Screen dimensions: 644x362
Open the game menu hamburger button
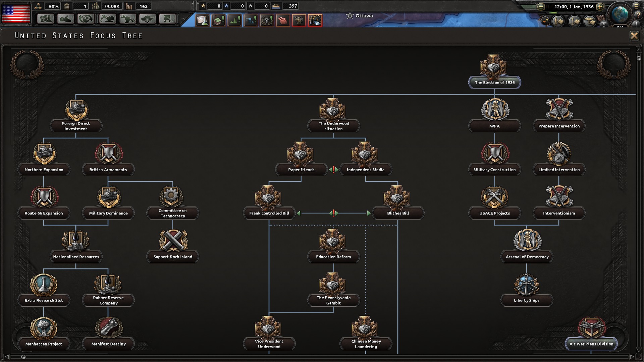[637, 6]
